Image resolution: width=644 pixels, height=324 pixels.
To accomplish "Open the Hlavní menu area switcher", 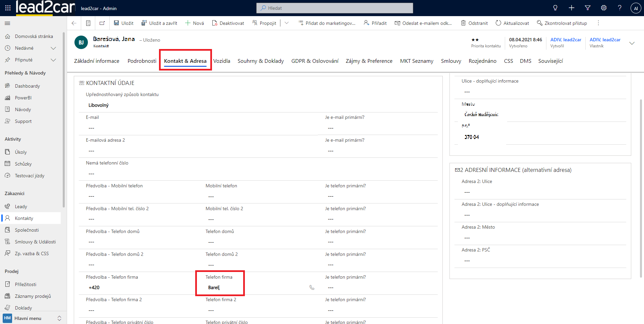I will (32, 318).
